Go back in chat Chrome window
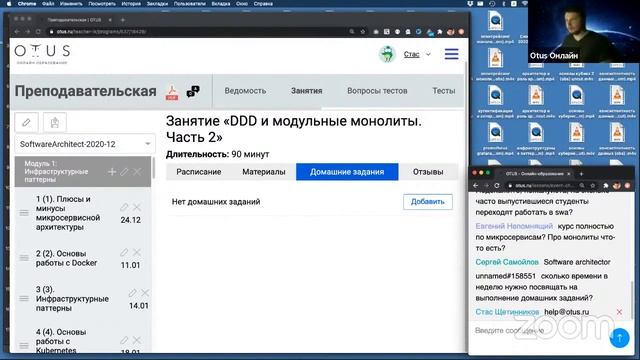Viewport: 640px width, 360px height. coord(476,185)
